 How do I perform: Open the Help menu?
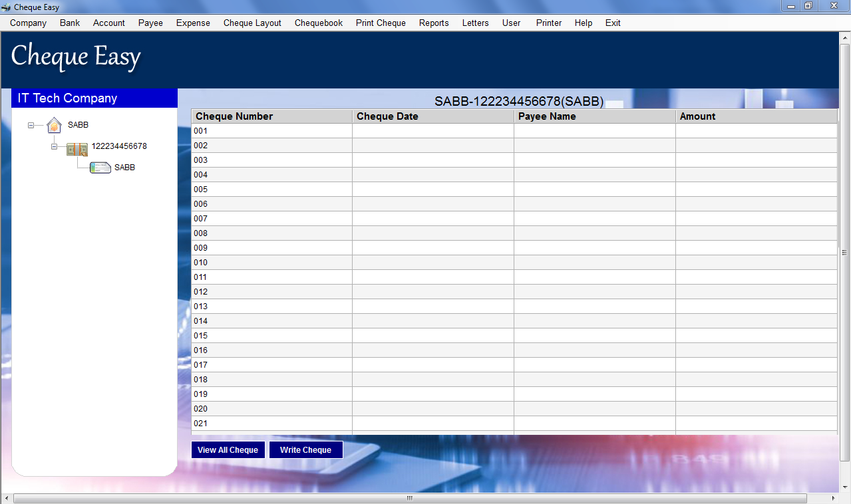tap(583, 23)
